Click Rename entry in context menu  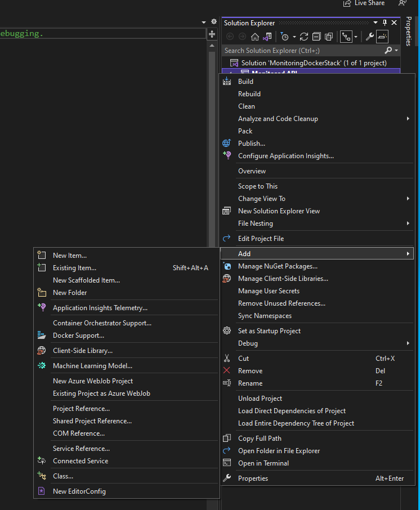pyautogui.click(x=317, y=383)
